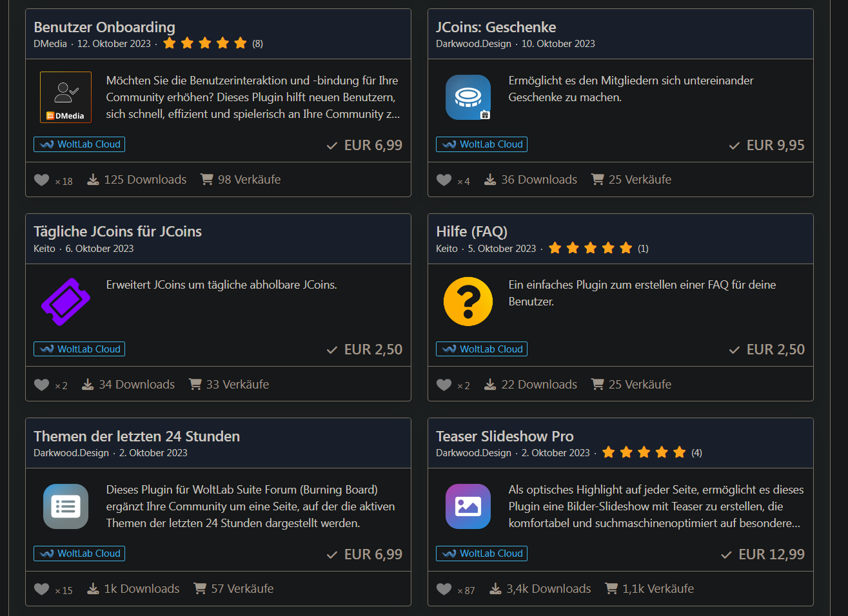The image size is (848, 616).
Task: Click WoltLab Cloud badge on Benutzer Onboarding
Action: (x=79, y=144)
